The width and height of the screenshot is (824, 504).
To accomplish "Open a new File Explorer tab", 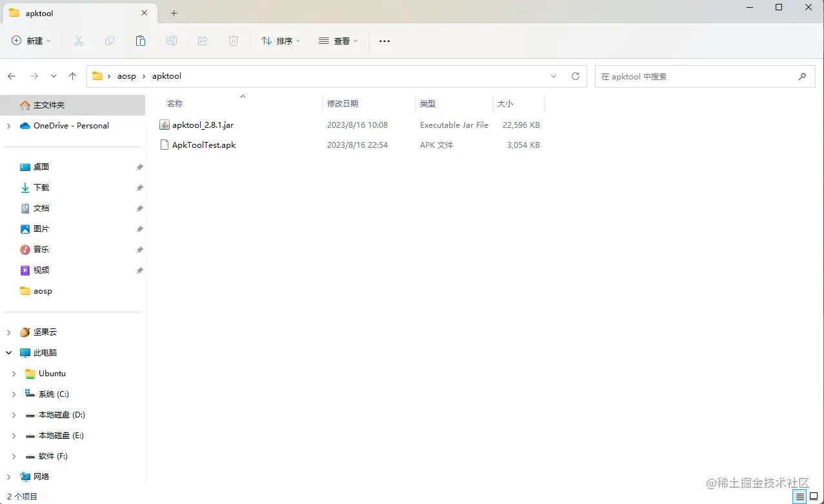I will [x=174, y=13].
